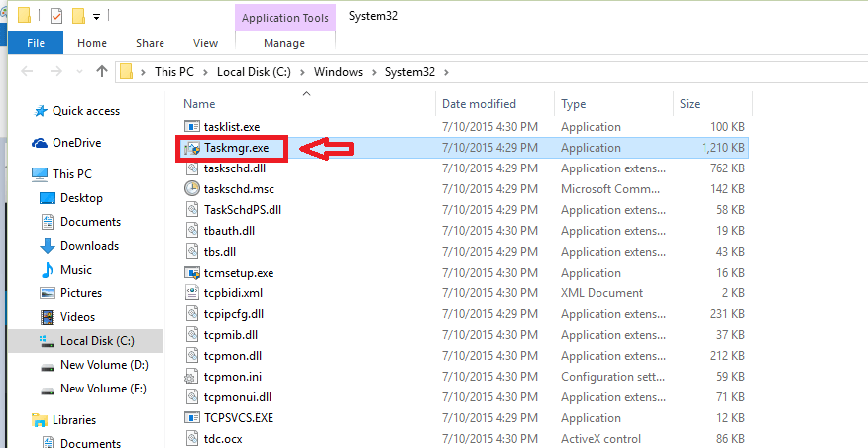Click the tcpmonui.dll file icon

click(192, 397)
